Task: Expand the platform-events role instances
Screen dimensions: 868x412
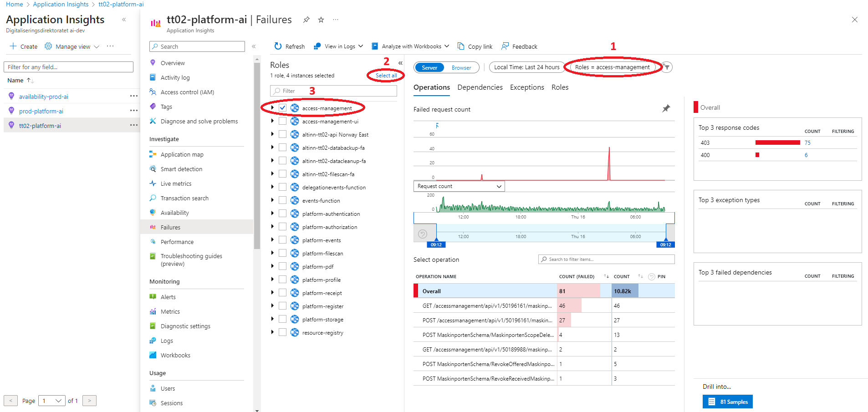Action: [272, 240]
